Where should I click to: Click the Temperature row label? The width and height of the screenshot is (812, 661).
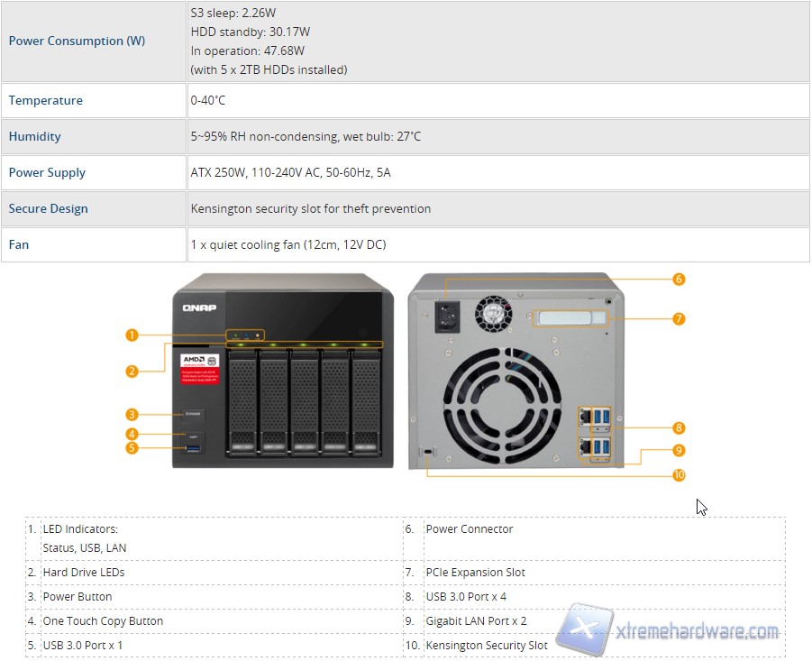[x=45, y=100]
